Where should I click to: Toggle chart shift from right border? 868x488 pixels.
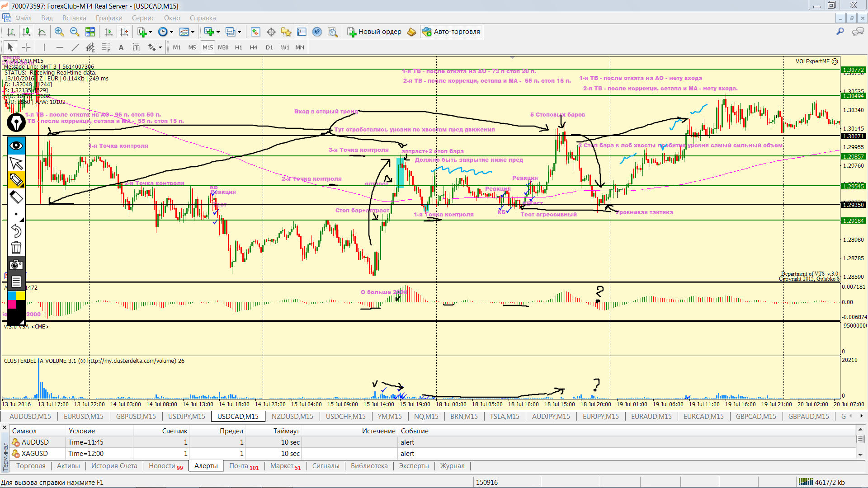tap(124, 32)
